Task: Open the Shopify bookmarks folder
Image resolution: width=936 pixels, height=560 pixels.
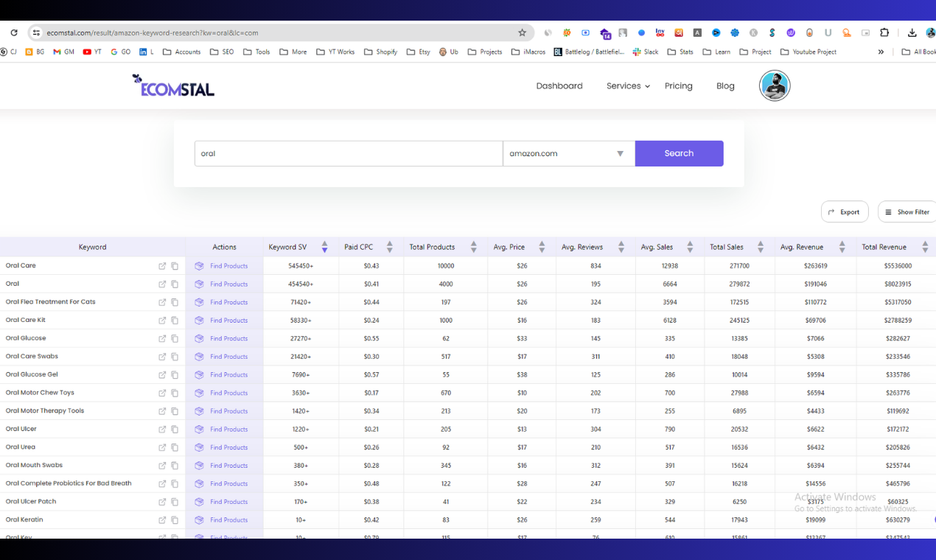Action: [x=380, y=52]
